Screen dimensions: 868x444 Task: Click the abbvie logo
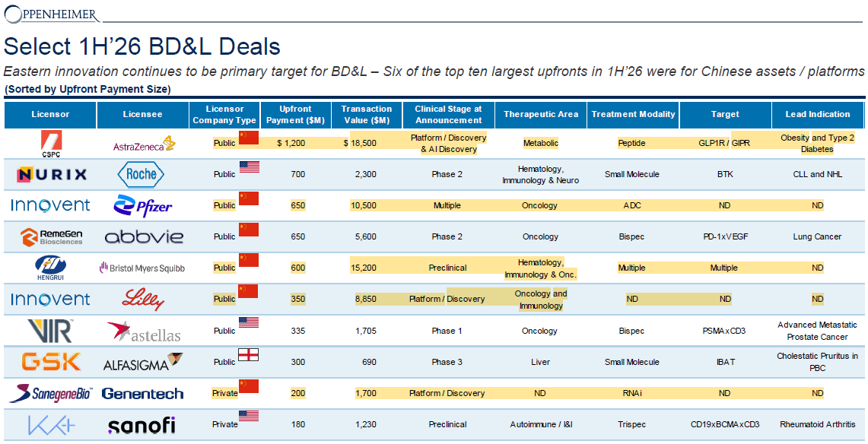click(144, 237)
